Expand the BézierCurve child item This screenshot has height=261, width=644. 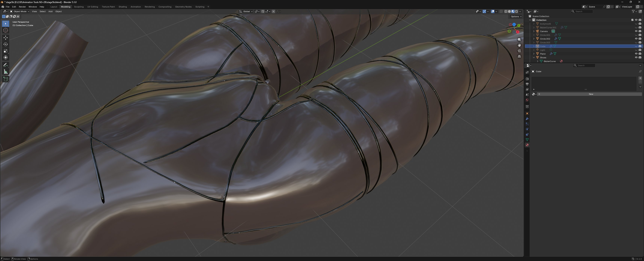click(x=537, y=61)
